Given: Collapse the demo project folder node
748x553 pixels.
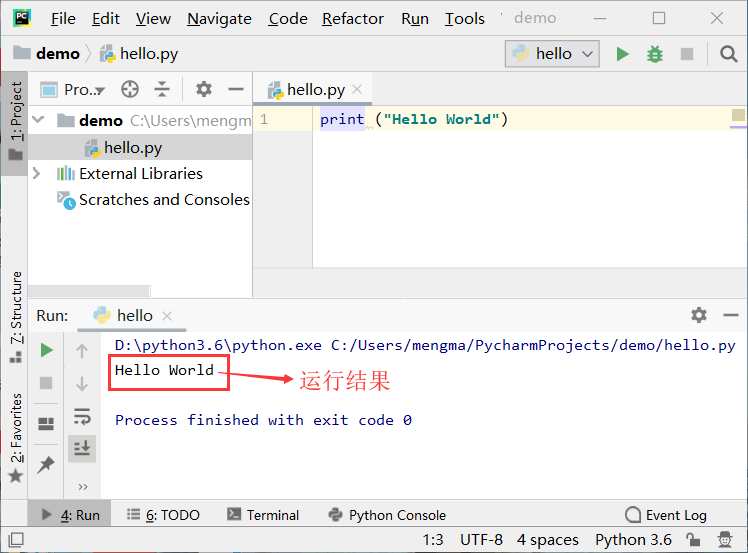Looking at the screenshot, I should tap(38, 120).
